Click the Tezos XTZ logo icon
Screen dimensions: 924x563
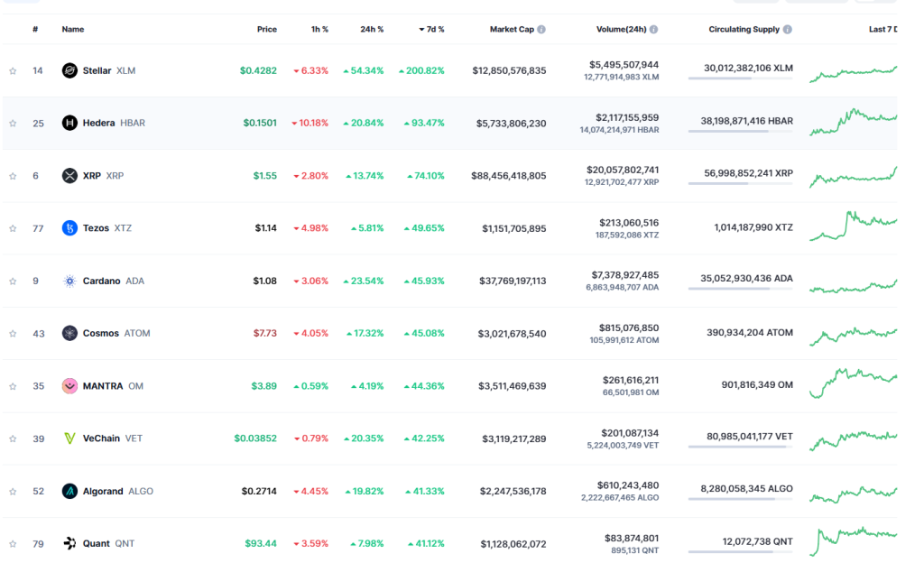click(69, 227)
